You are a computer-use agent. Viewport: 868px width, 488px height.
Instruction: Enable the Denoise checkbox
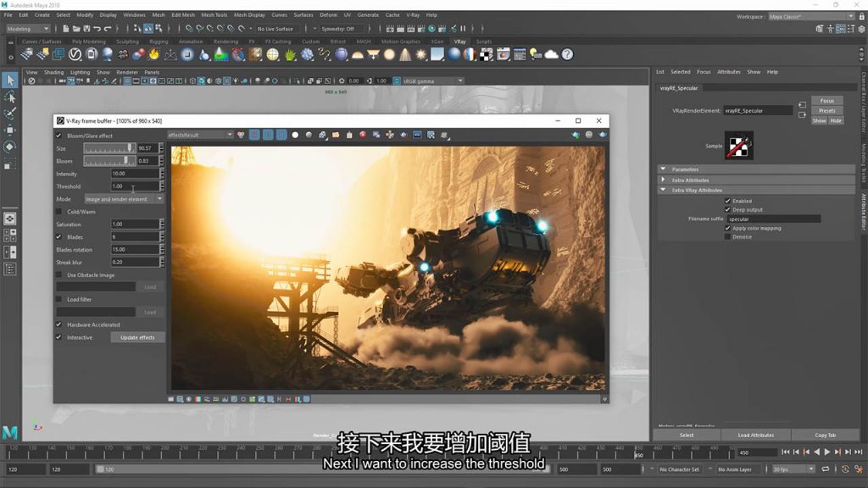pyautogui.click(x=728, y=237)
